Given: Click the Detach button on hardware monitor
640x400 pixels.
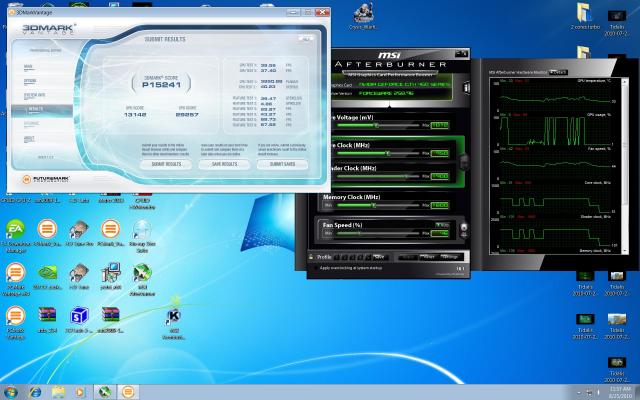Looking at the screenshot, I should click(558, 72).
